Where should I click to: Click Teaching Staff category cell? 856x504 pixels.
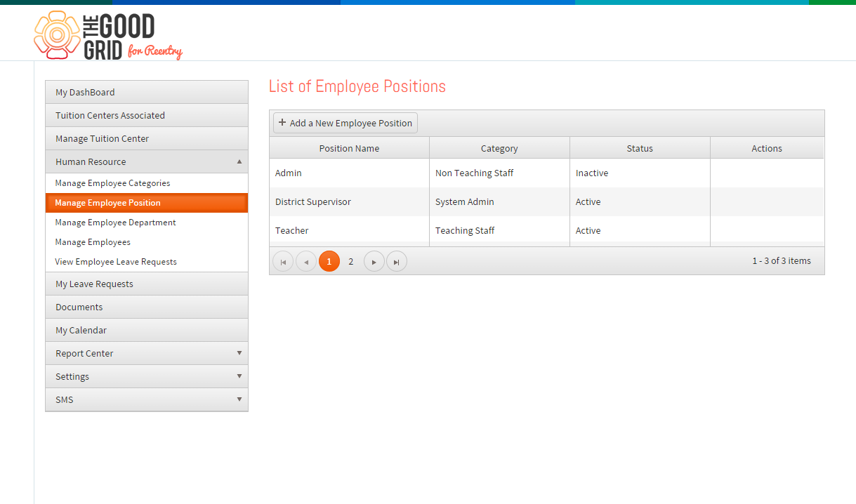point(499,230)
